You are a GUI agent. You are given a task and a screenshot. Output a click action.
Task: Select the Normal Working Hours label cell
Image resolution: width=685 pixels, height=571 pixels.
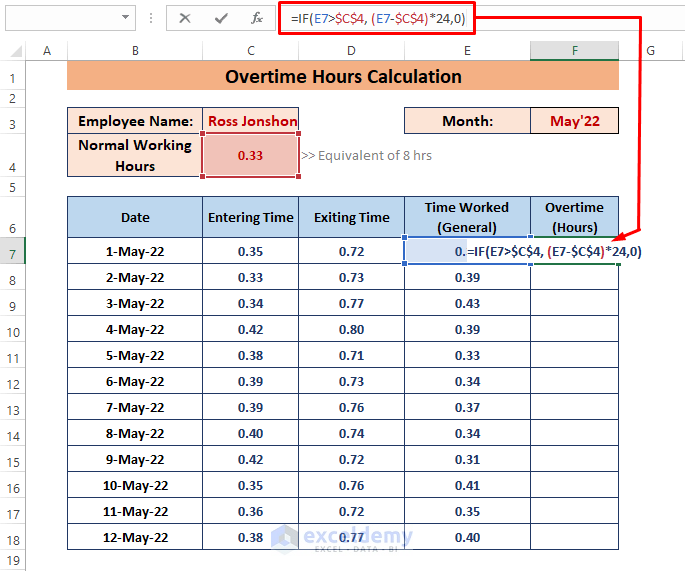[x=135, y=155]
